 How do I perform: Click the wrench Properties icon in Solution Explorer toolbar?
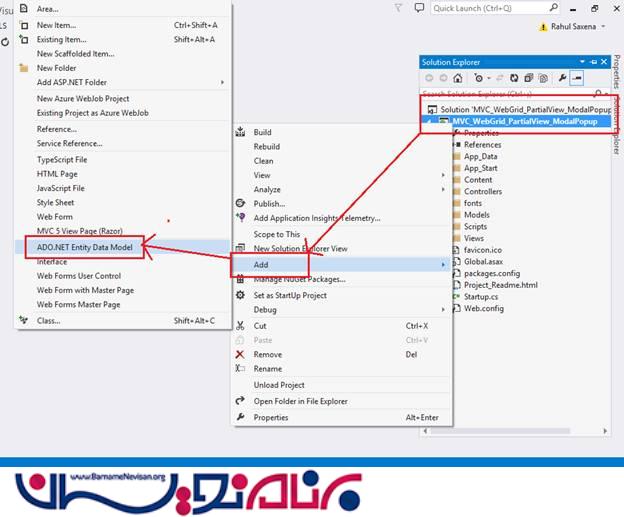pos(562,78)
